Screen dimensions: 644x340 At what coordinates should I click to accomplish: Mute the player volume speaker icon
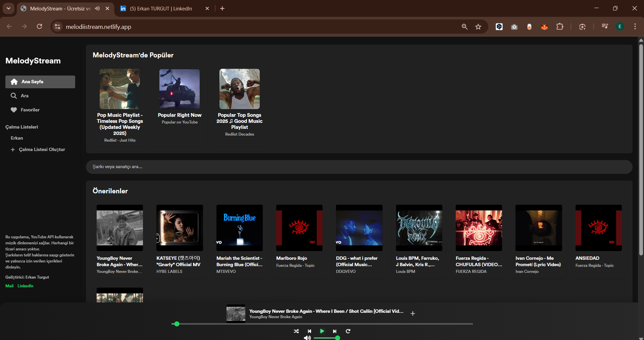[x=307, y=338]
